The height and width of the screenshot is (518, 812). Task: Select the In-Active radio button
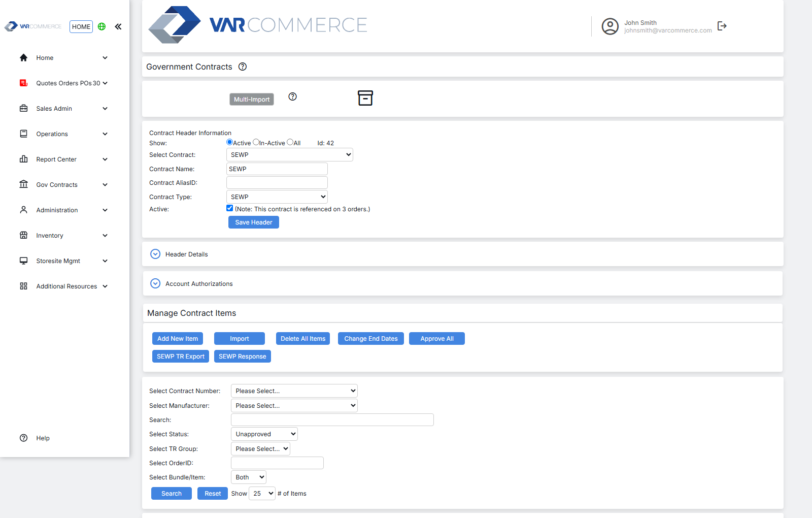click(x=256, y=142)
